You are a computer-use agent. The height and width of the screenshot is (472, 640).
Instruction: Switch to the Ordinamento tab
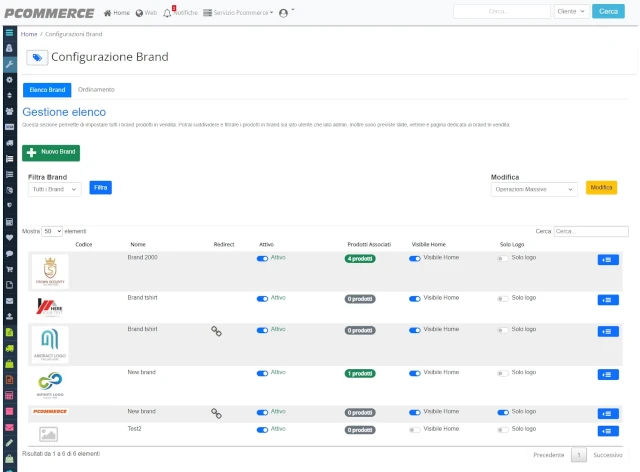coord(96,90)
